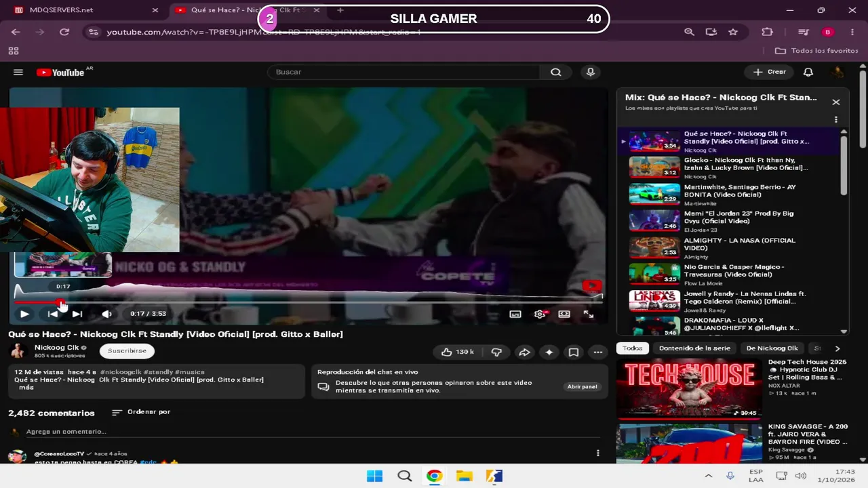
Task: Close the Mix playlist panel
Action: pos(835,102)
